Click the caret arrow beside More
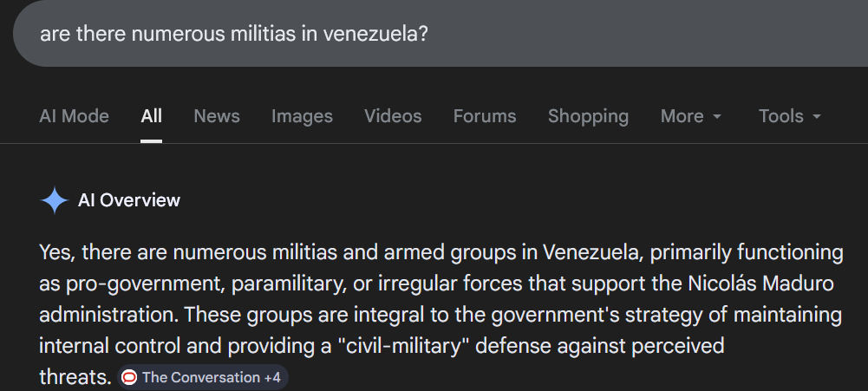This screenshot has width=868, height=391. (x=717, y=117)
